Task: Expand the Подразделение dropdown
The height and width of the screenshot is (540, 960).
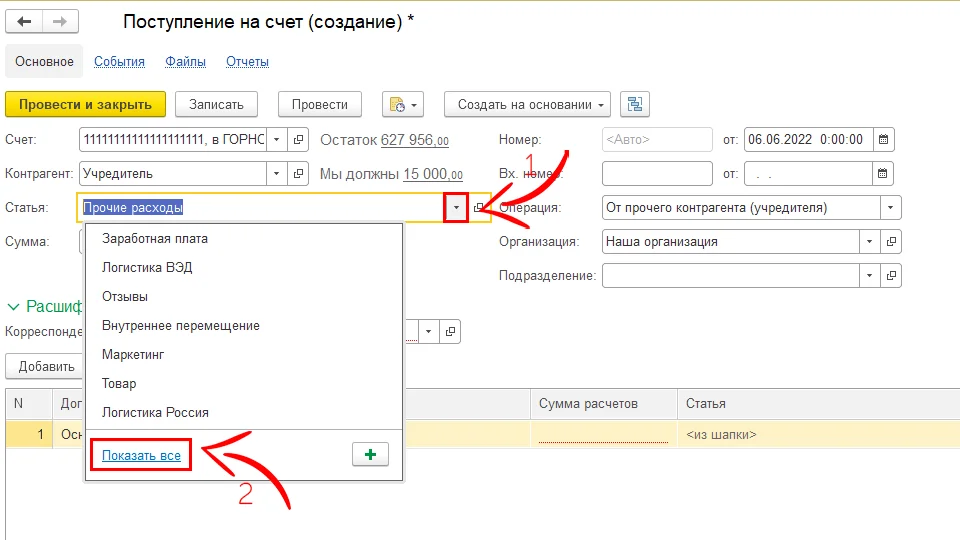Action: click(x=870, y=275)
